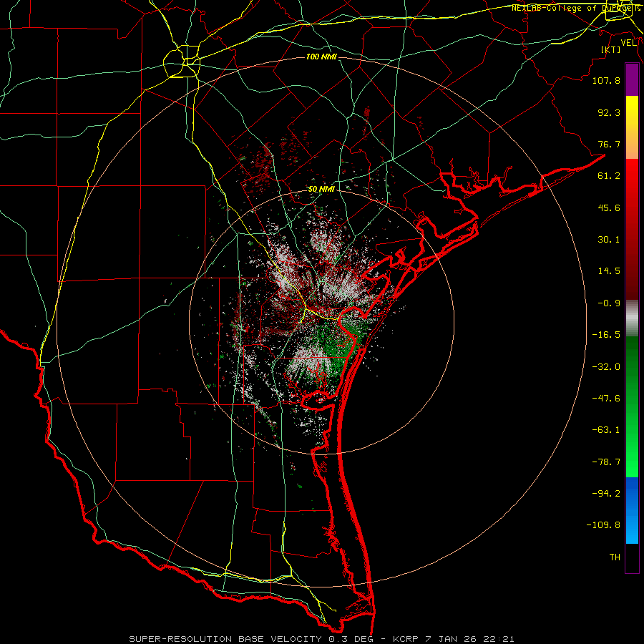
Task: Click the -47.6 legend value
Action: pos(606,399)
